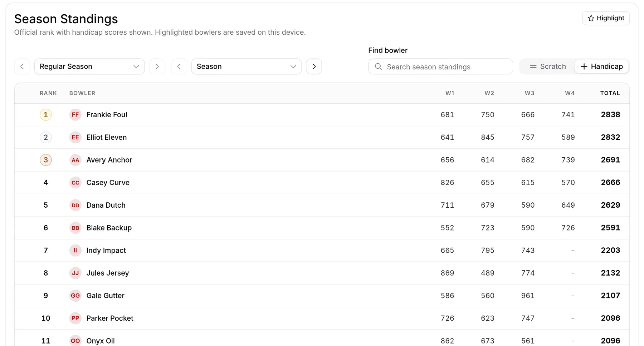Click the Highlight star button
The height and width of the screenshot is (346, 644).
click(x=606, y=18)
